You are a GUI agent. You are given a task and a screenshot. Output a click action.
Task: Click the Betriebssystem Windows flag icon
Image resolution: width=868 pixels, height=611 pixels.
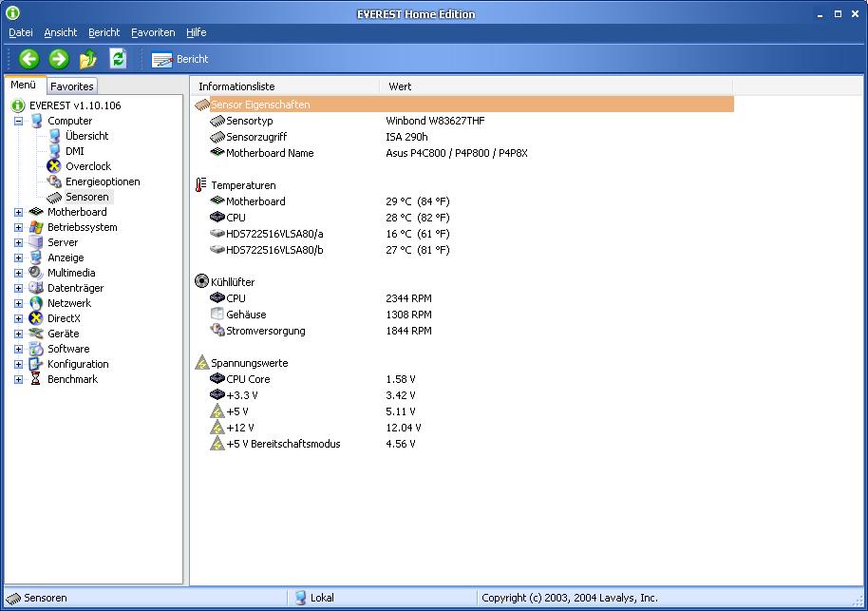tap(36, 227)
